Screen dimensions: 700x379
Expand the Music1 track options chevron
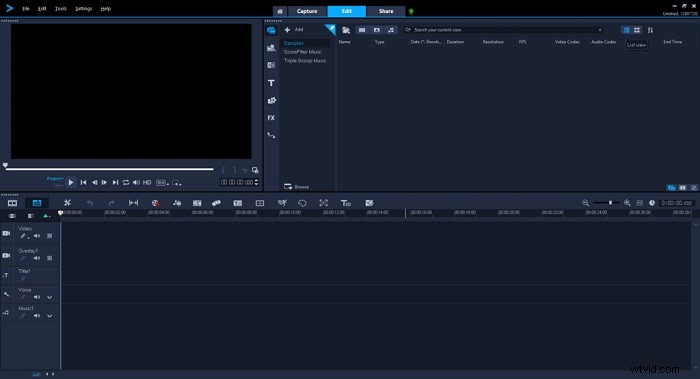[50, 316]
